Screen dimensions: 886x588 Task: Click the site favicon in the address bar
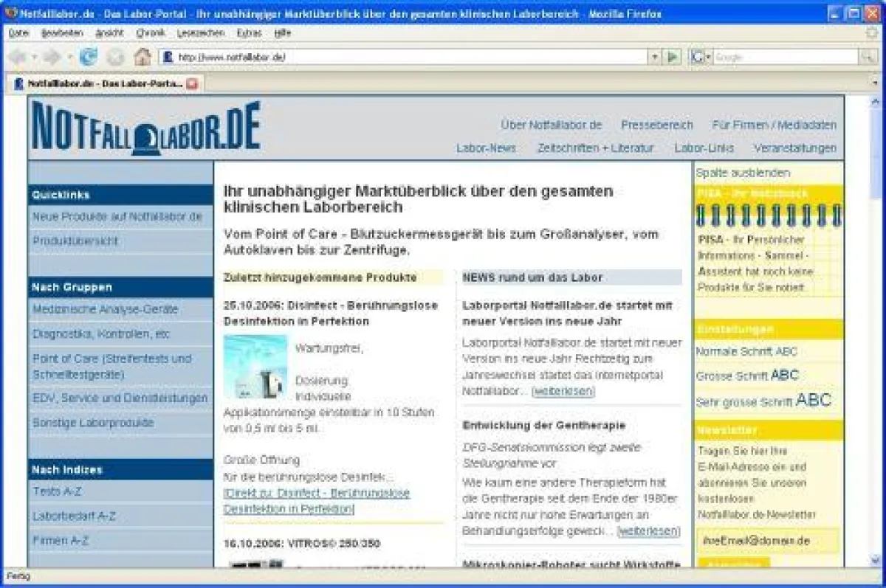click(x=168, y=56)
